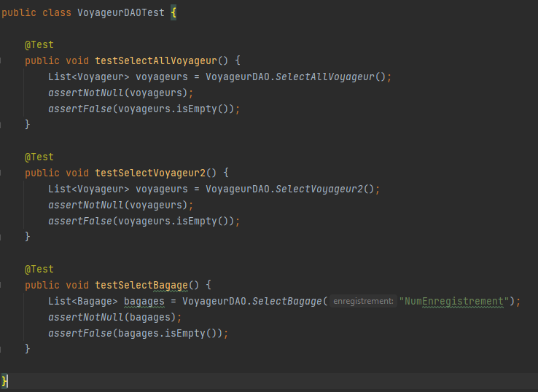The height and width of the screenshot is (392, 538).
Task: Click @Test annotation above testSelectAllVoyageur
Action: pyautogui.click(x=39, y=45)
